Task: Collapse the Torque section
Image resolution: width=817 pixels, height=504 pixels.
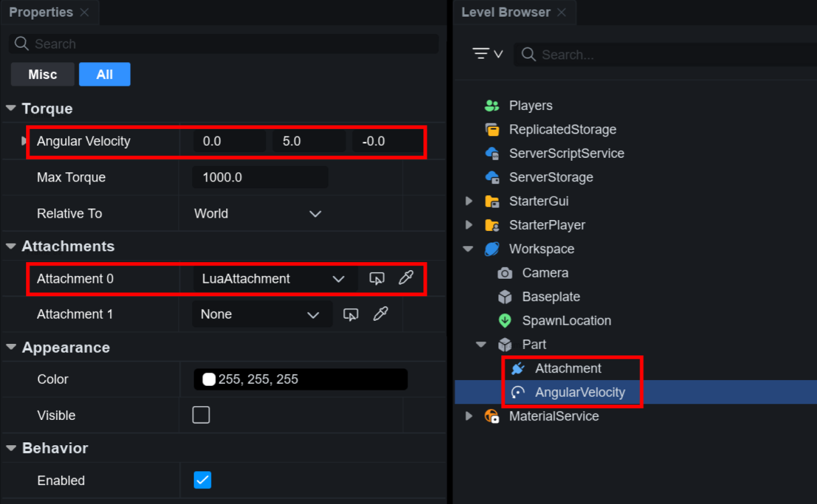Action: click(x=11, y=108)
